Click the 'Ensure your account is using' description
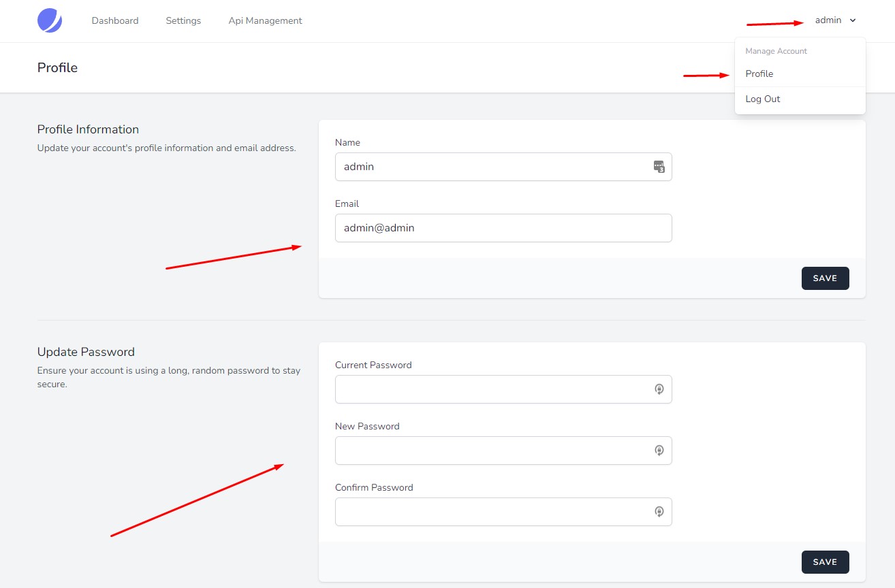This screenshot has width=895, height=588. [169, 378]
